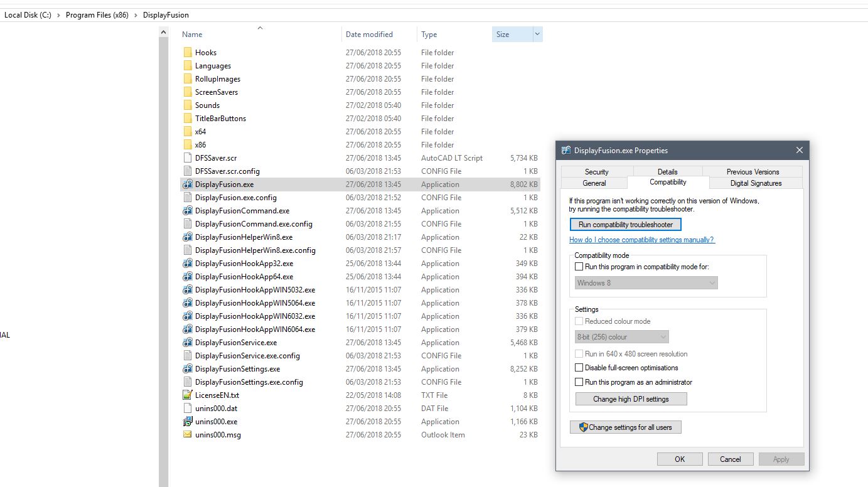
Task: Check Run this program as an administrator
Action: point(579,382)
